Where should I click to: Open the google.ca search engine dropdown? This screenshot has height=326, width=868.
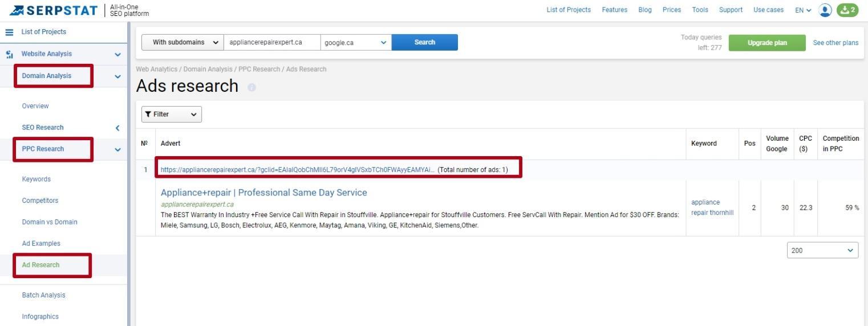pos(356,43)
